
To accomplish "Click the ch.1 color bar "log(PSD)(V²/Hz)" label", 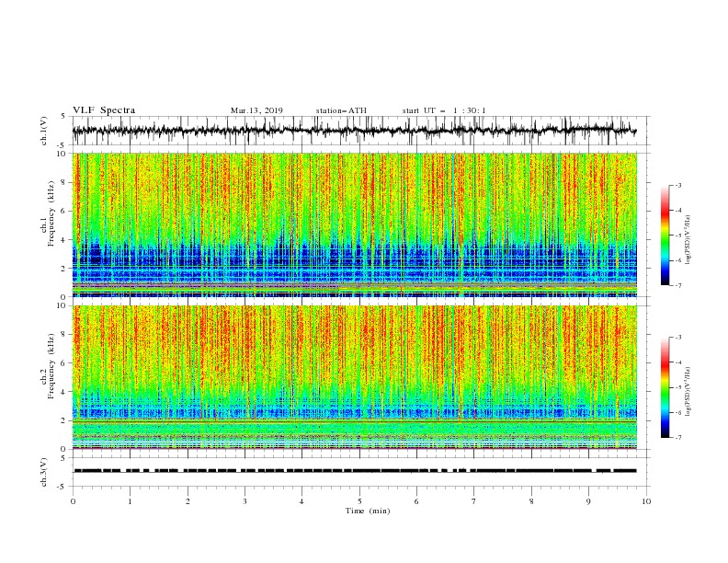I will 688,240.
